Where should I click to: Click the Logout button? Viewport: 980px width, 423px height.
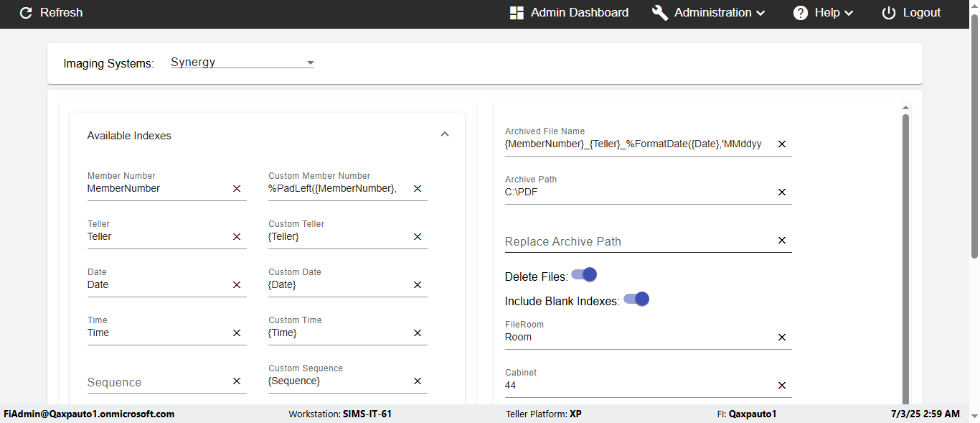tap(911, 13)
